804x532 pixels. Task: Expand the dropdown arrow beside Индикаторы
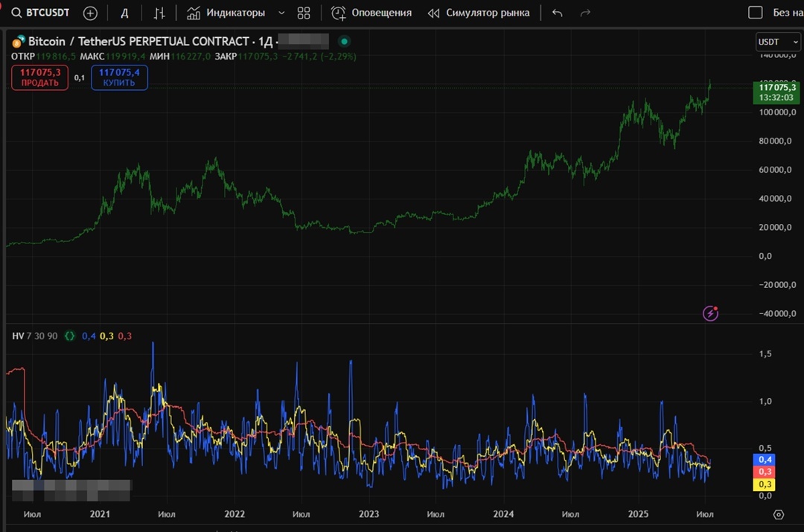[x=281, y=13]
